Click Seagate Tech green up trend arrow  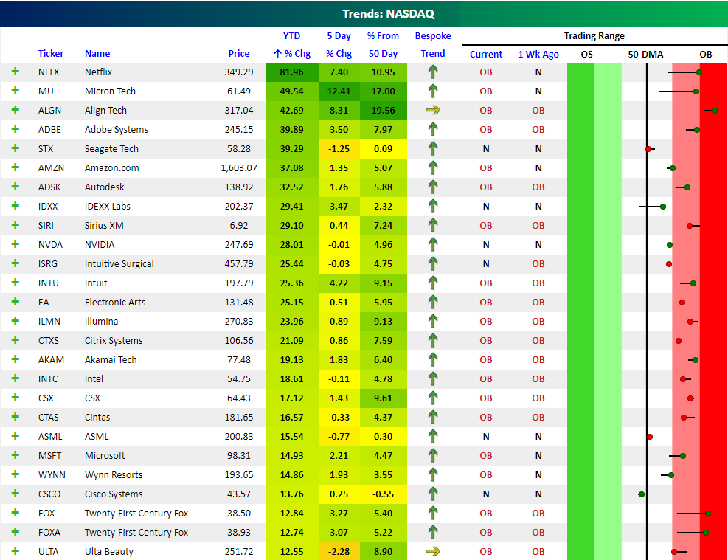(433, 148)
